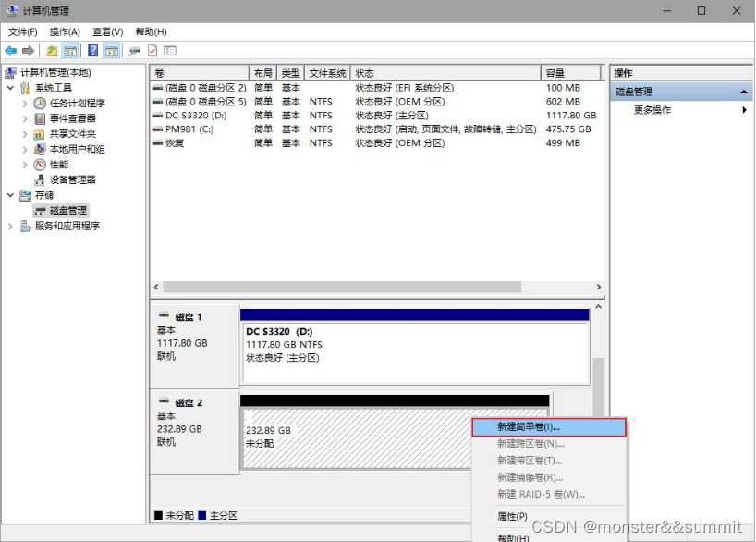Click the last toolbar list settings icon

[170, 51]
